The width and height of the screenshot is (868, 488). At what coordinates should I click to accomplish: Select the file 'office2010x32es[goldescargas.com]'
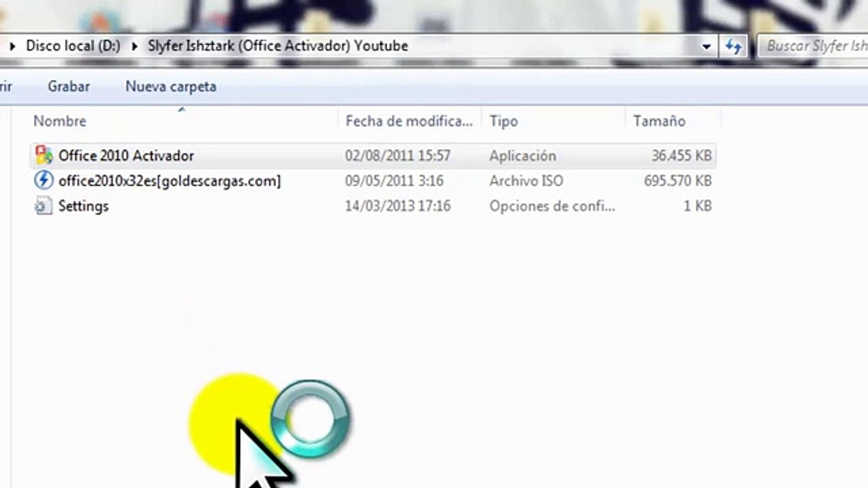170,181
